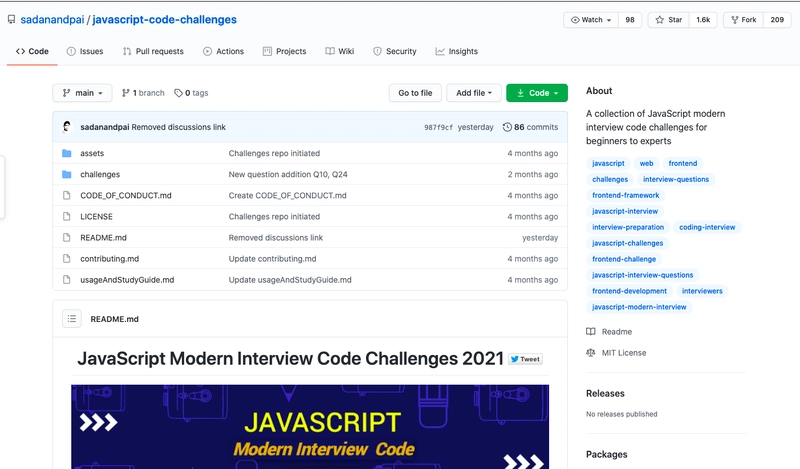
Task: Open the CODE_OF_CONDUCT.md file
Action: click(126, 195)
